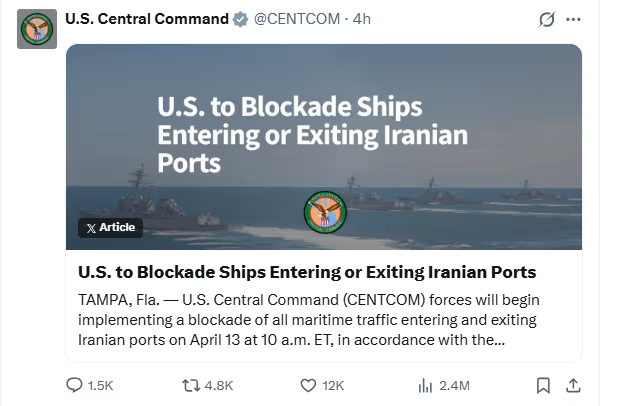Image resolution: width=619 pixels, height=406 pixels.
Task: Click the share upload icon
Action: [573, 385]
